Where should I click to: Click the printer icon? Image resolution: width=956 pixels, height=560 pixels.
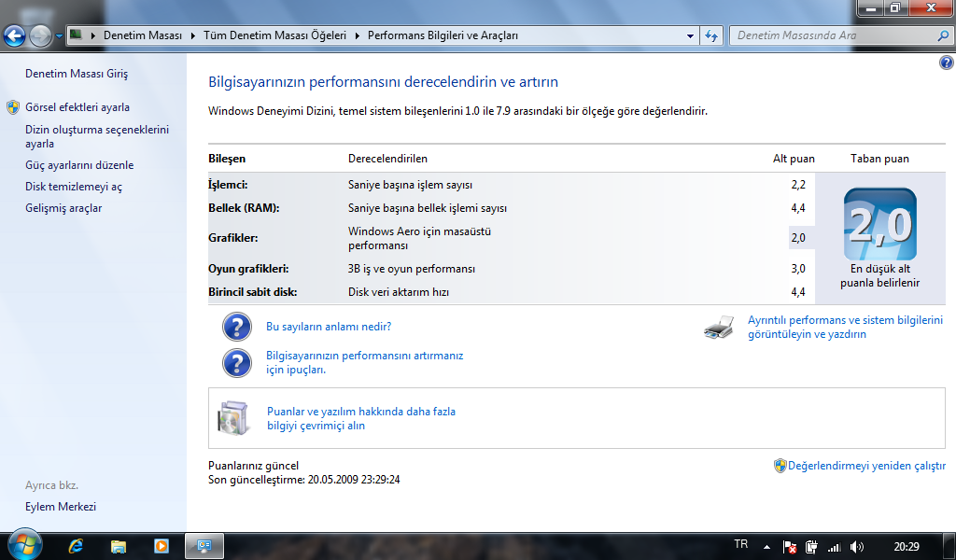(x=720, y=328)
